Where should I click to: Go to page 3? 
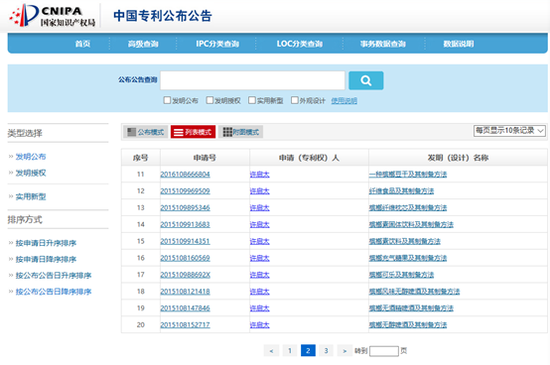coord(326,350)
